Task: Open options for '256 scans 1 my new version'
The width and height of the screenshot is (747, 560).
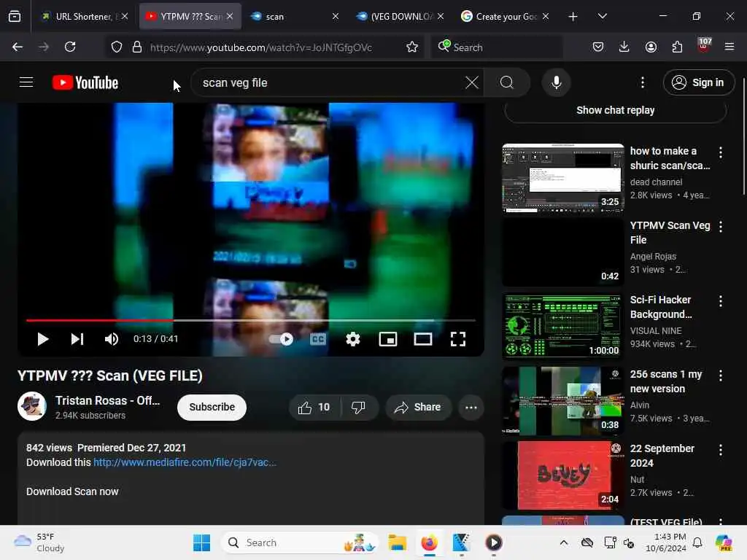Action: [720, 376]
